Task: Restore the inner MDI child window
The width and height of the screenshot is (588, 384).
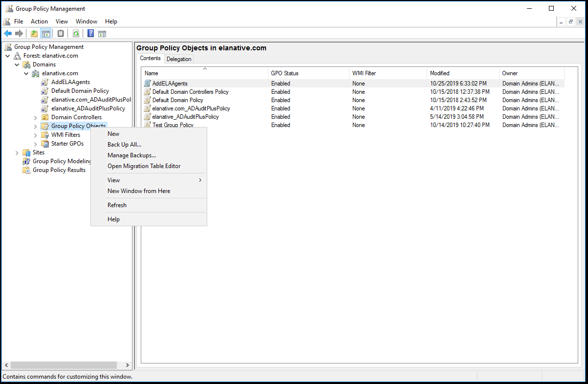Action: click(570, 21)
